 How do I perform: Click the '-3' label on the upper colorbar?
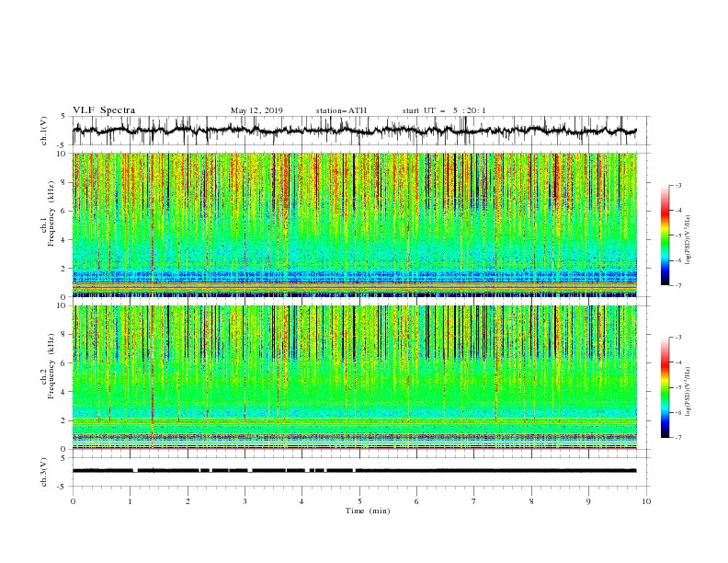click(x=678, y=185)
